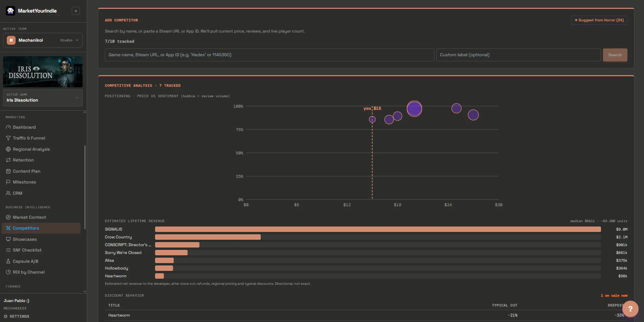Collapse the sidebar with the double-chevron button
The width and height of the screenshot is (644, 322).
click(x=76, y=11)
